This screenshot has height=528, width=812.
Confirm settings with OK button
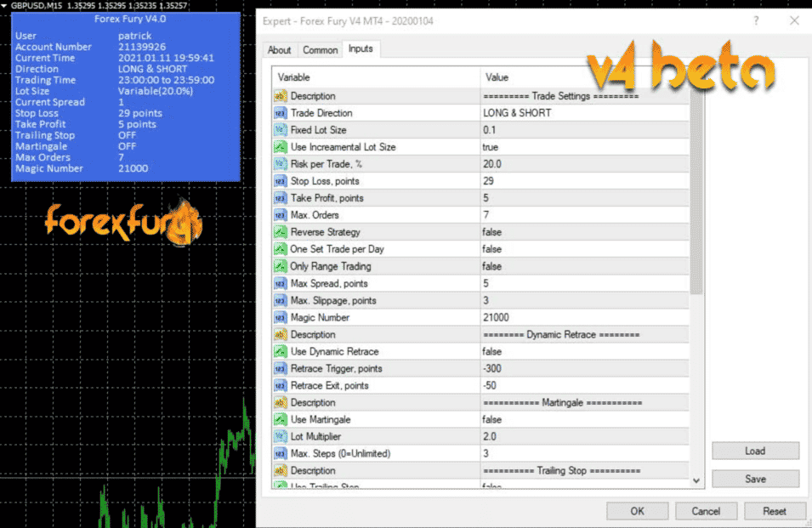[638, 511]
